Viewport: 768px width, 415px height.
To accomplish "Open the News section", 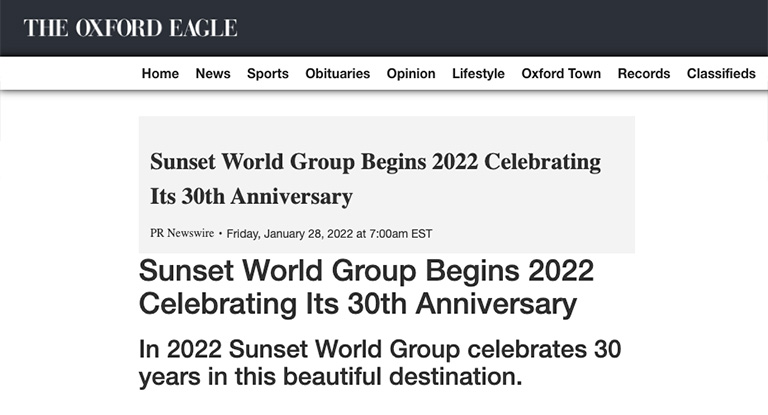I will click(x=213, y=73).
